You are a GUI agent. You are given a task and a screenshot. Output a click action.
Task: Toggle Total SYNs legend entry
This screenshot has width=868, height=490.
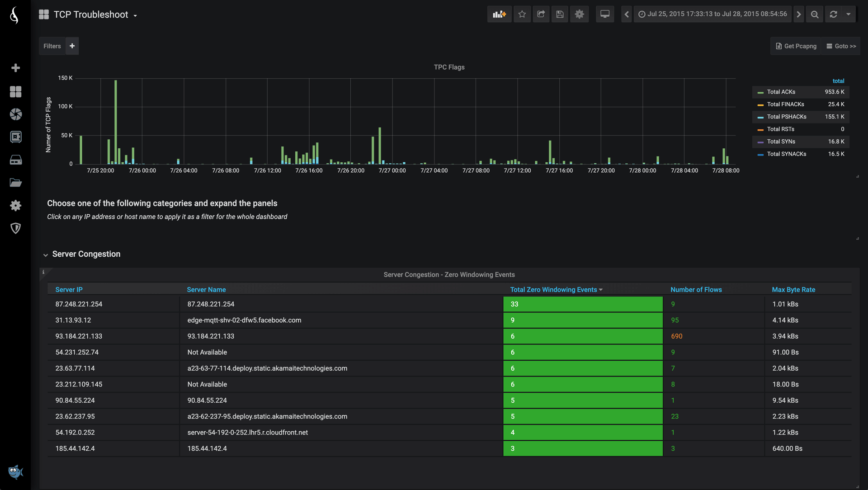(x=781, y=142)
